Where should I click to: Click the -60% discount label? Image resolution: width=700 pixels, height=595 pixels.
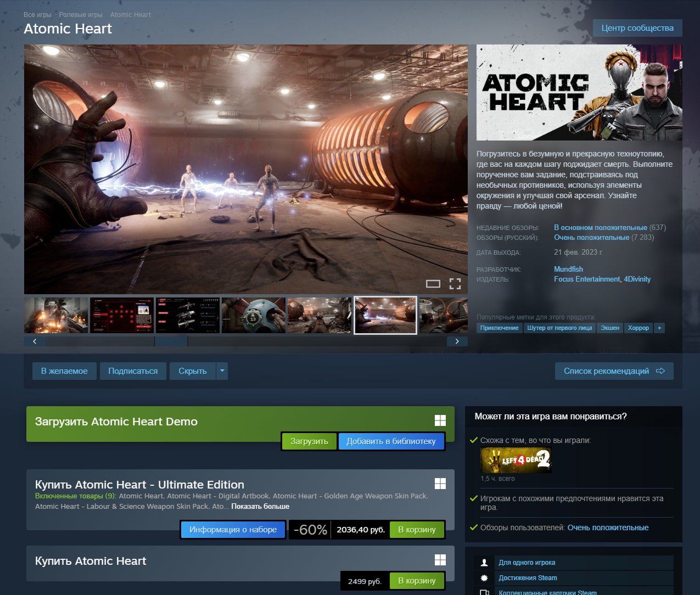point(310,530)
